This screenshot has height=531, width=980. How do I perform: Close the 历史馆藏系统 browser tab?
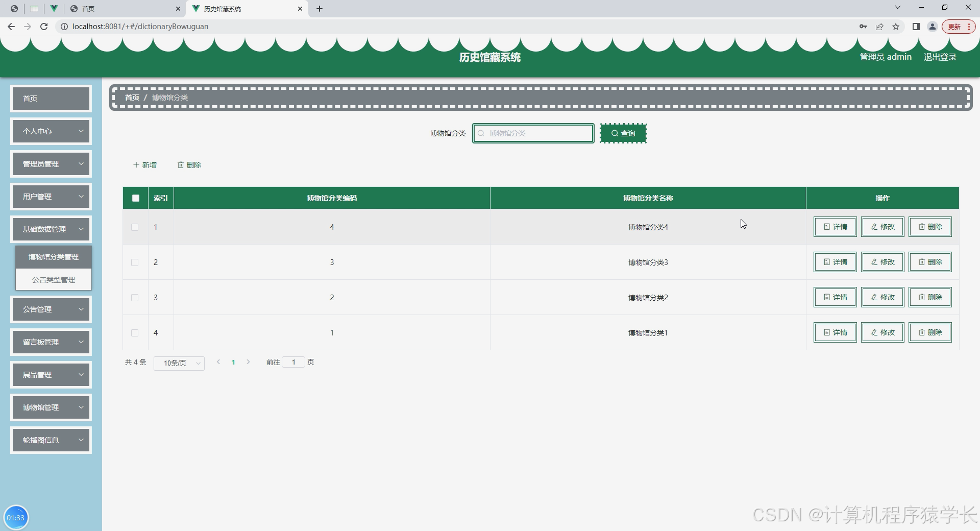point(300,9)
